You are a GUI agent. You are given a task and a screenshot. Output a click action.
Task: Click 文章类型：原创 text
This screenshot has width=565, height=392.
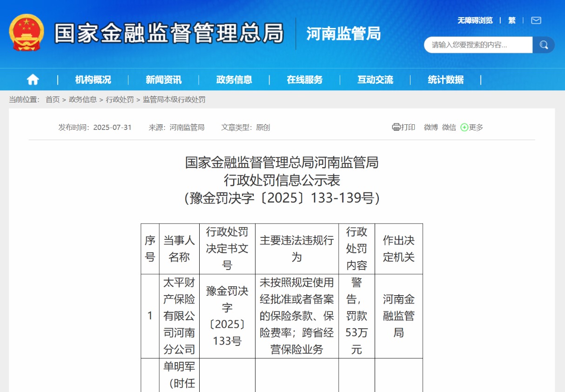click(x=246, y=128)
